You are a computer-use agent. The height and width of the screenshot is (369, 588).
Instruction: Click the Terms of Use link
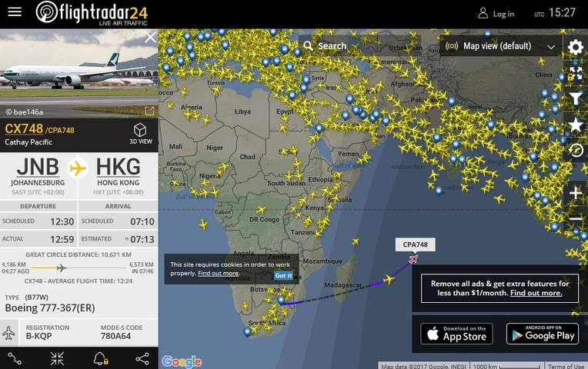point(566,366)
